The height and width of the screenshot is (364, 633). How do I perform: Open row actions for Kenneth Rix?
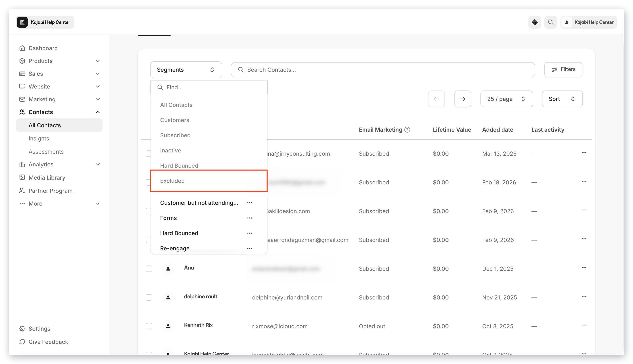(584, 325)
